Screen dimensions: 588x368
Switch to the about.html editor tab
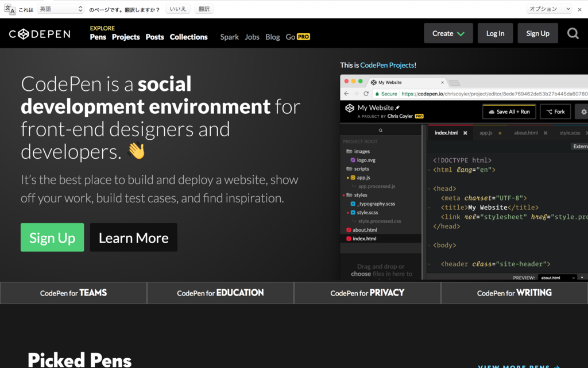pyautogui.click(x=526, y=133)
